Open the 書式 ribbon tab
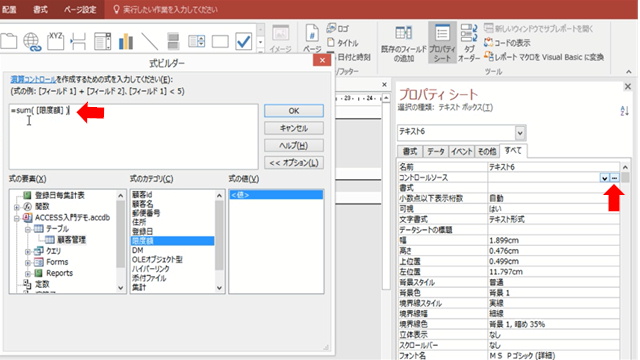Image resolution: width=640 pixels, height=360 pixels. (40, 9)
